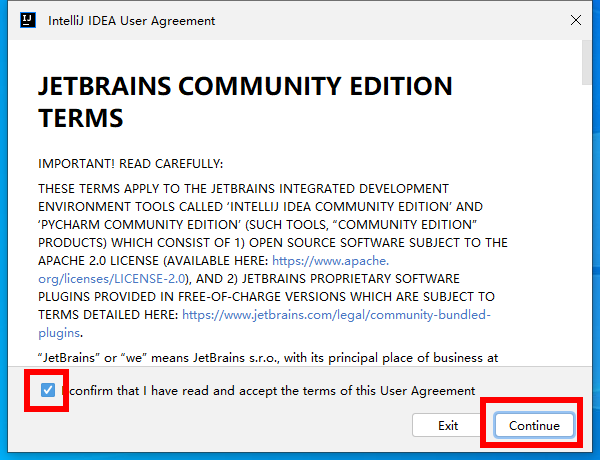The image size is (600, 460).
Task: Open the community-bundled-plugins terms link
Action: click(x=264, y=323)
